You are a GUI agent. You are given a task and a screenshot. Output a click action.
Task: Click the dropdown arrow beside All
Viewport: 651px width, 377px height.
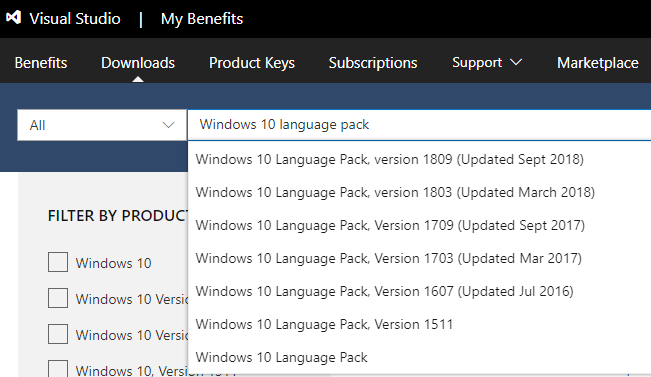[168, 125]
